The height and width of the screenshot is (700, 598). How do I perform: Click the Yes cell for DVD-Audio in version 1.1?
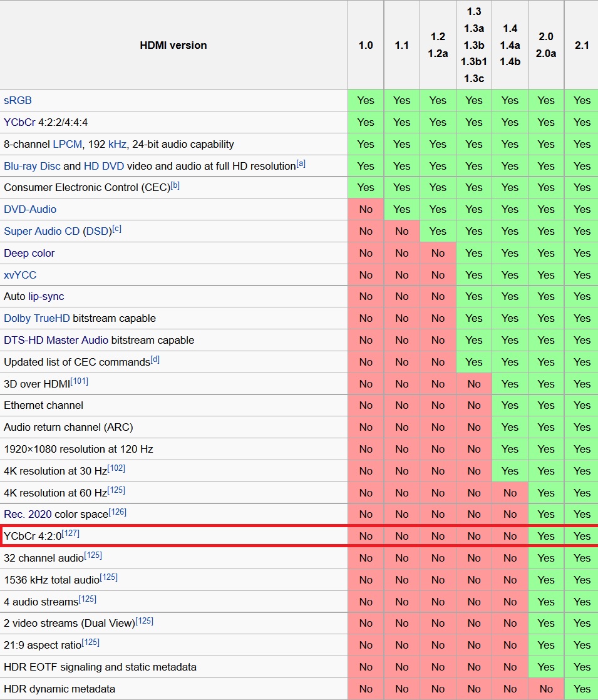pos(402,209)
